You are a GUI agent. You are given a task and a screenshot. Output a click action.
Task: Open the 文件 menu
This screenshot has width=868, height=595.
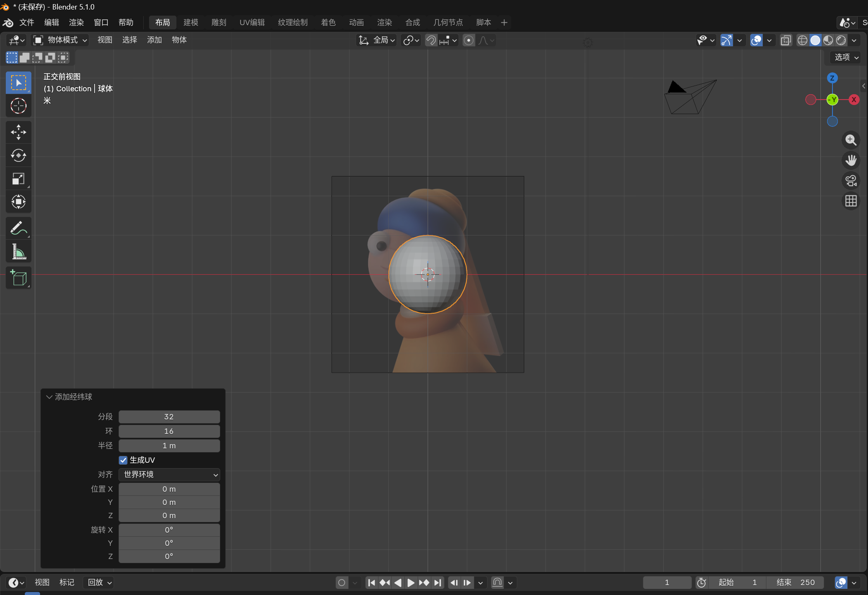(26, 22)
